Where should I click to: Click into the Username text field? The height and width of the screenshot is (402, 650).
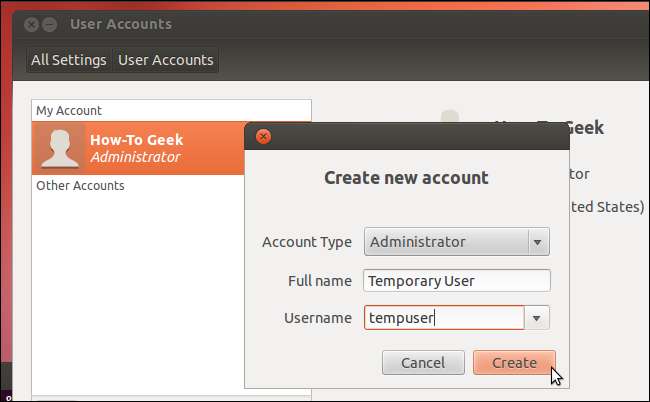point(443,318)
